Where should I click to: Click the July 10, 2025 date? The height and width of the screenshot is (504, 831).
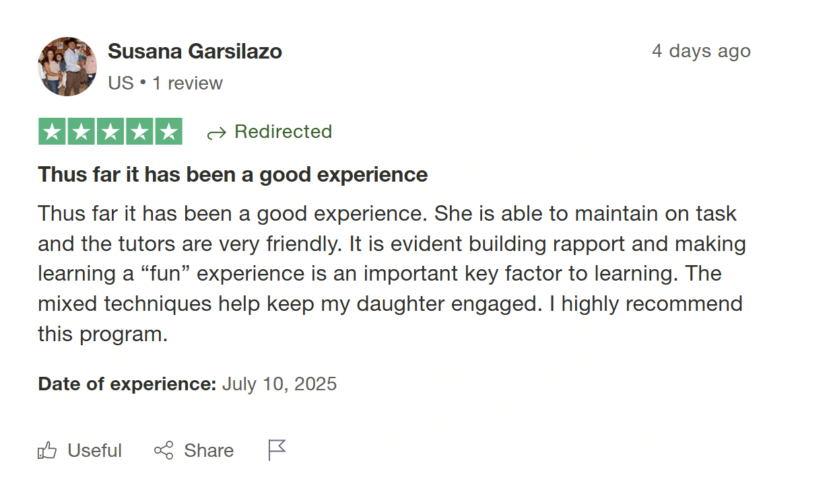pos(279,384)
